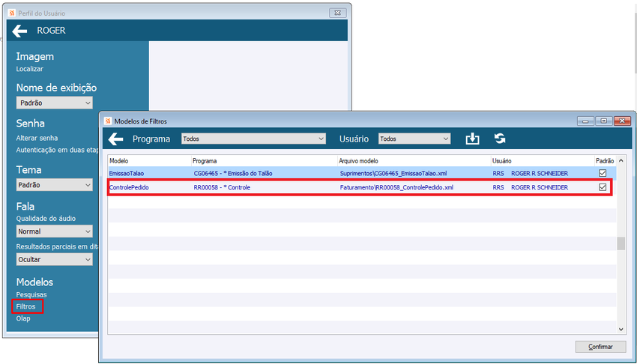
Task: Sort by the Modelo column header
Action: (x=149, y=161)
